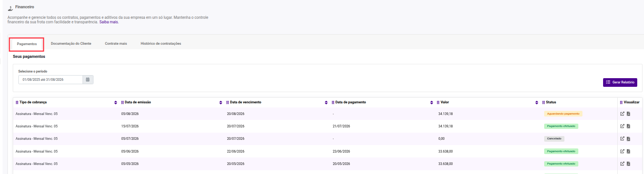Sort table by Tipo de cobrança arrows
This screenshot has height=174, width=644.
(x=116, y=103)
